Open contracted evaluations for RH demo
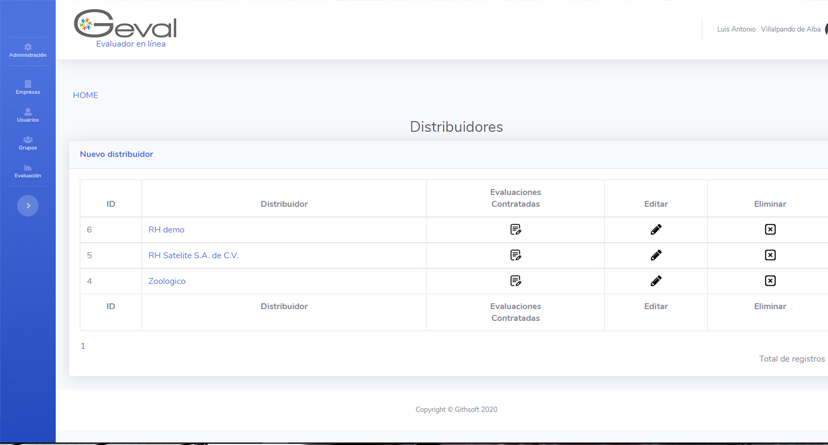 515,230
